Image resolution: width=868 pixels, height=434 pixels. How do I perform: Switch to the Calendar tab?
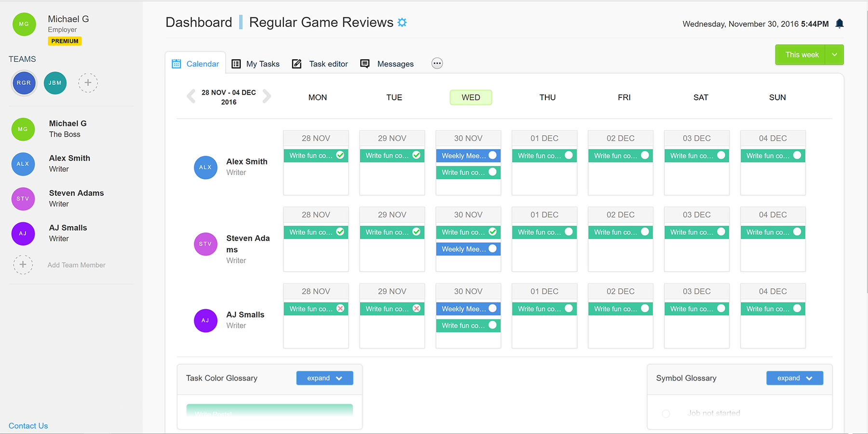click(x=195, y=64)
